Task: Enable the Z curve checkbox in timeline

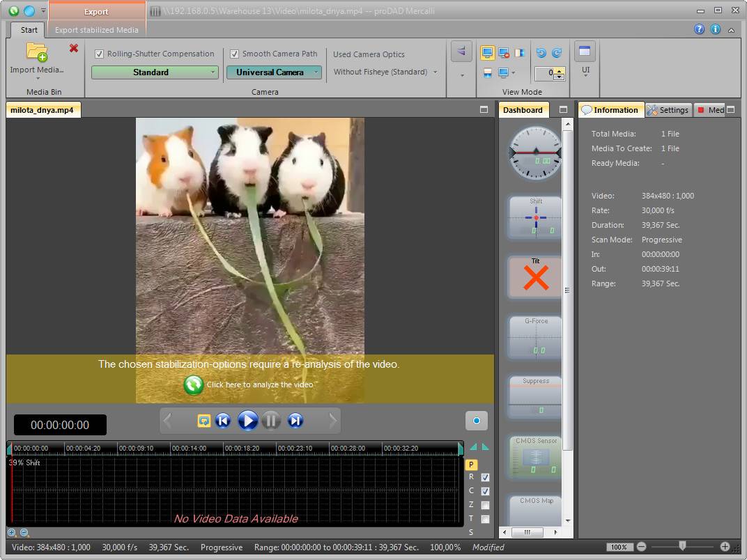Action: click(485, 505)
